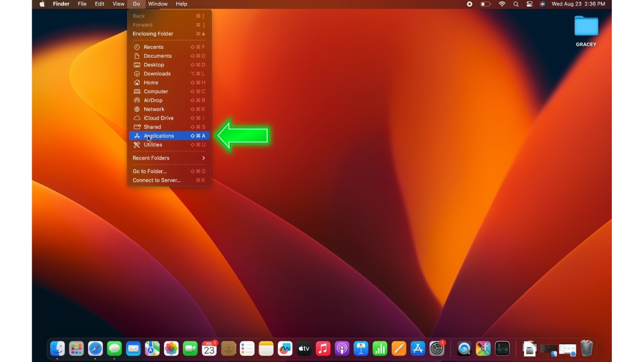Check the battery status in the menu bar
This screenshot has height=362, width=644.
click(485, 4)
